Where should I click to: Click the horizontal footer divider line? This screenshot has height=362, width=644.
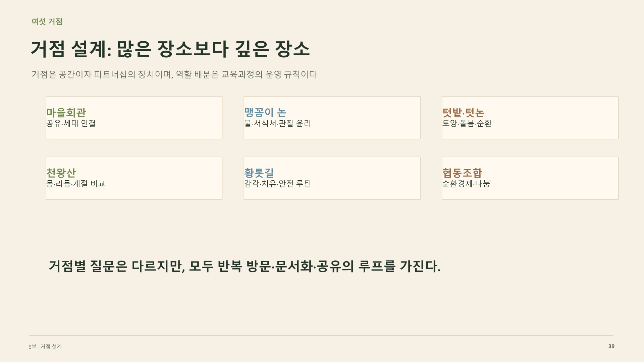coord(321,335)
